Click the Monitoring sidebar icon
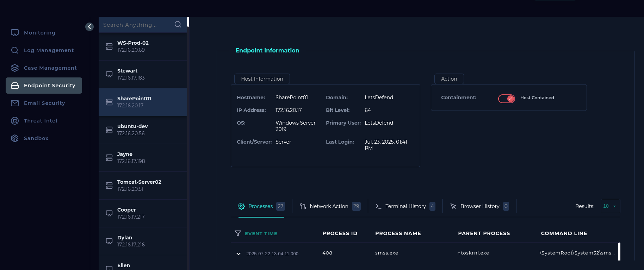Image resolution: width=644 pixels, height=270 pixels. coord(15,33)
